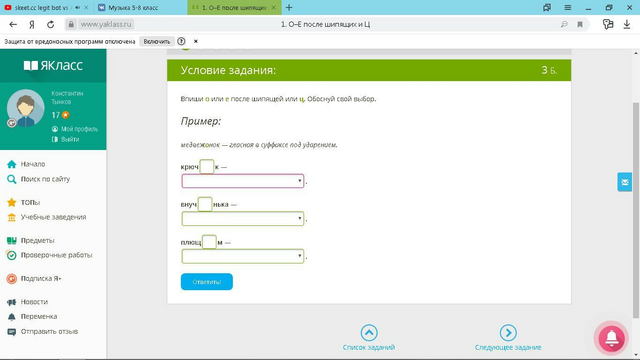Go to Начало in the sidebar
Viewport: 640px width, 360px height.
pos(33,164)
